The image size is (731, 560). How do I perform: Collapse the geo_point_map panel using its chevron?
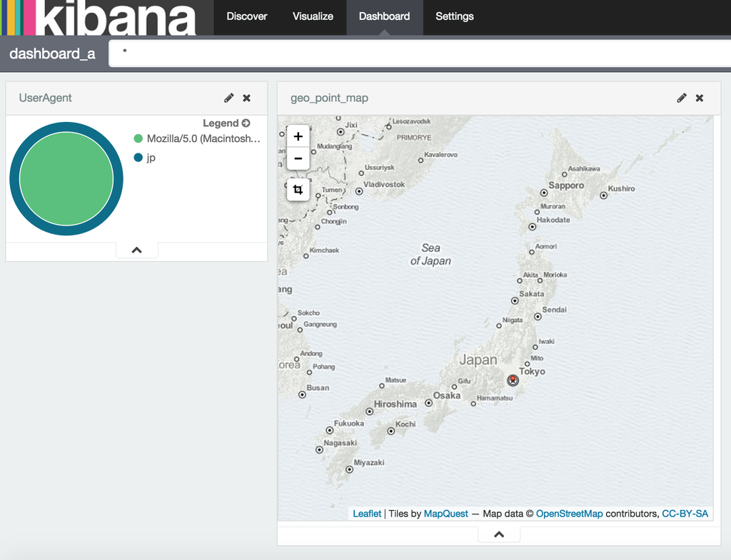pyautogui.click(x=498, y=533)
